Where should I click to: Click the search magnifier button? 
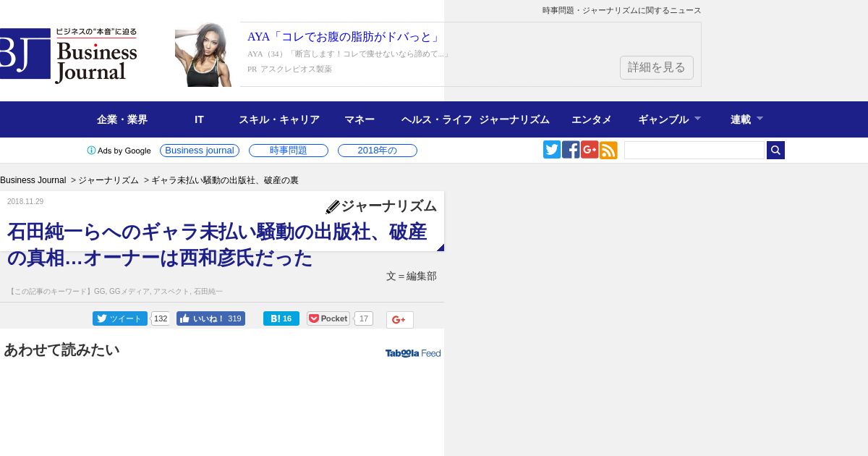[775, 150]
